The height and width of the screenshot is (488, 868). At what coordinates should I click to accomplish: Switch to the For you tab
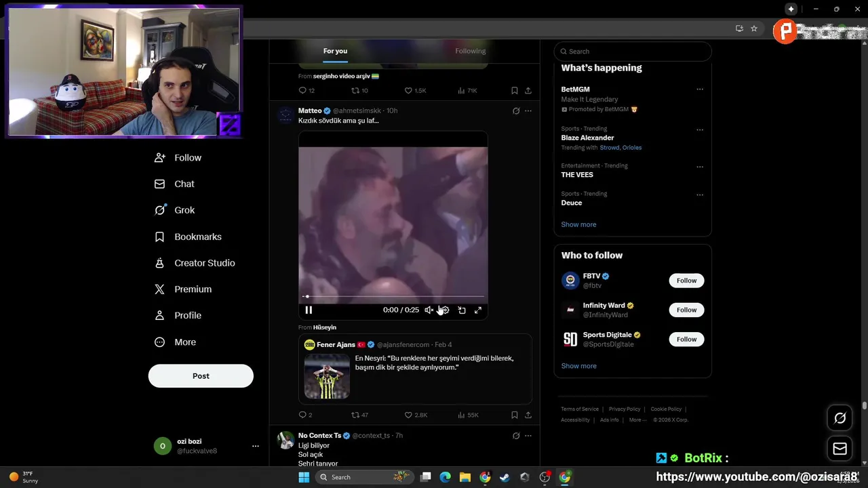(x=335, y=51)
